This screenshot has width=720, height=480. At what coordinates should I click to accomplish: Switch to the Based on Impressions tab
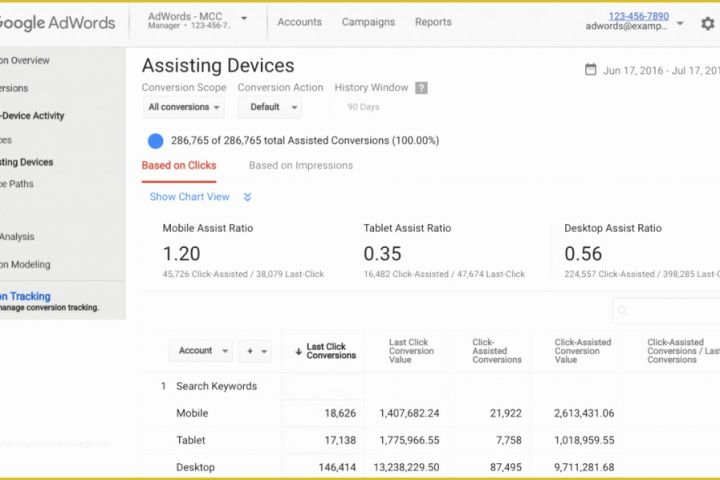coord(301,165)
